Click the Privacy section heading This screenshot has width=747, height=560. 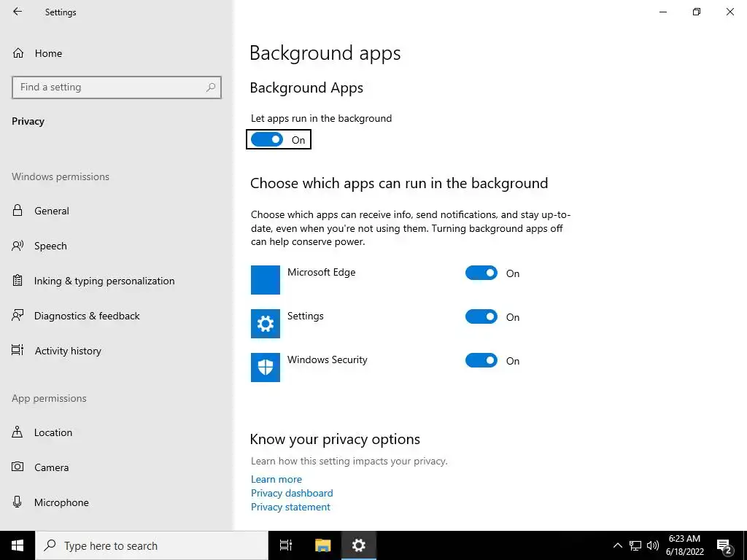[28, 122]
